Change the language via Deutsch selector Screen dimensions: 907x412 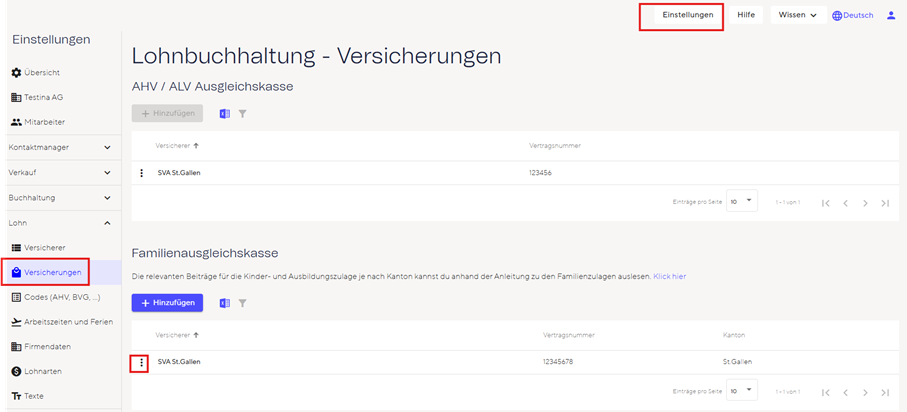[853, 15]
